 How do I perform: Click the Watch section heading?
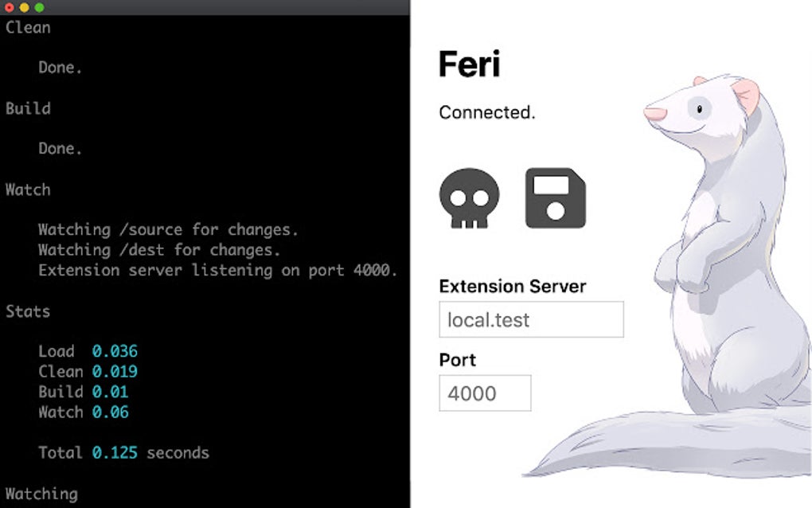click(28, 190)
